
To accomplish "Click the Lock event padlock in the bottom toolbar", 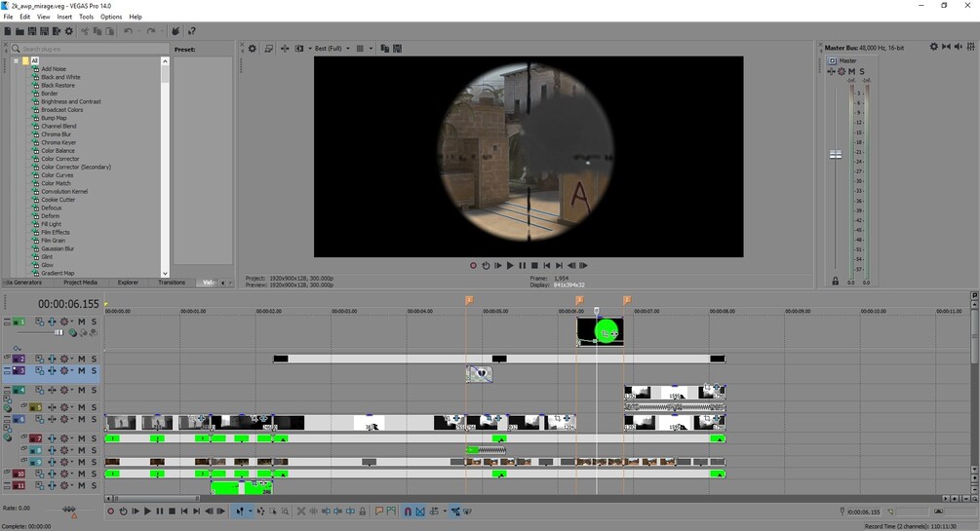I will coord(363,511).
